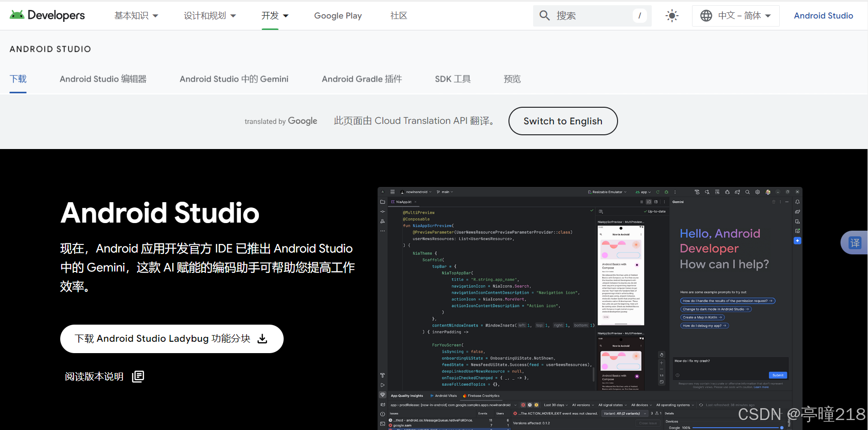Open the nowinandroid project dropdown in screenshot
This screenshot has width=868, height=430.
click(x=416, y=192)
